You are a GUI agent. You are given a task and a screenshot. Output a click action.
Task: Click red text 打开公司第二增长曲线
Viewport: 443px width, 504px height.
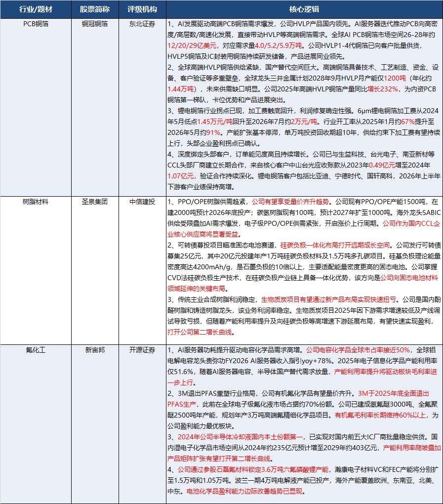click(x=200, y=333)
